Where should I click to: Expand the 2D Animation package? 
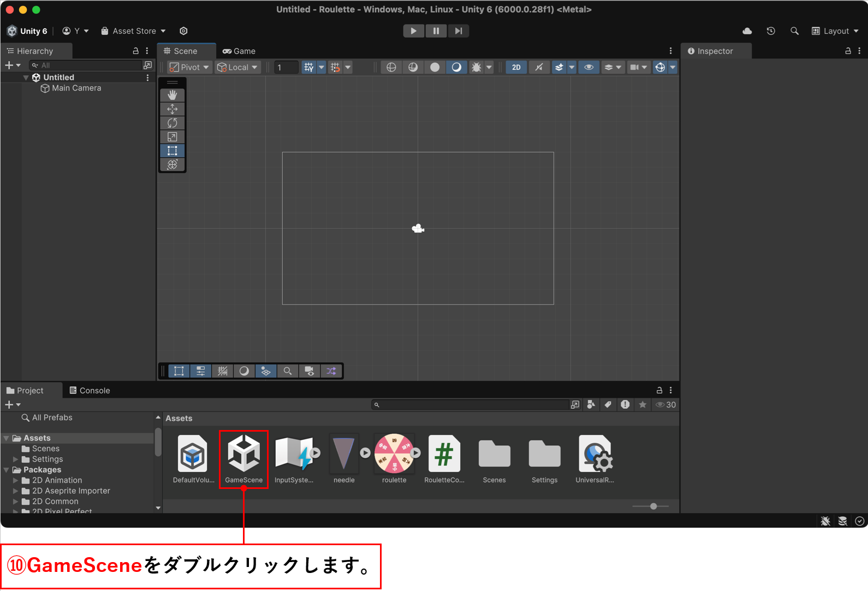[16, 481]
